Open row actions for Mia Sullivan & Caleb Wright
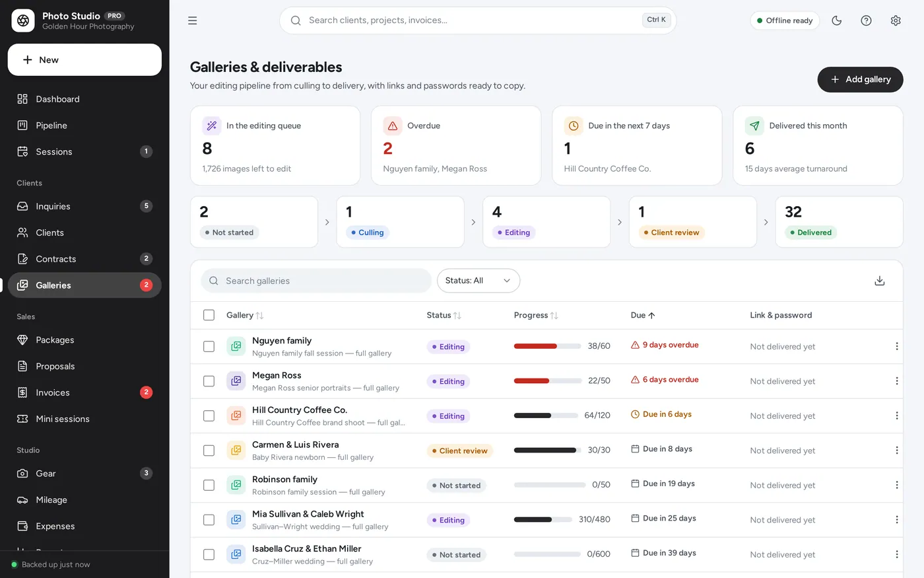924x578 pixels. point(896,520)
